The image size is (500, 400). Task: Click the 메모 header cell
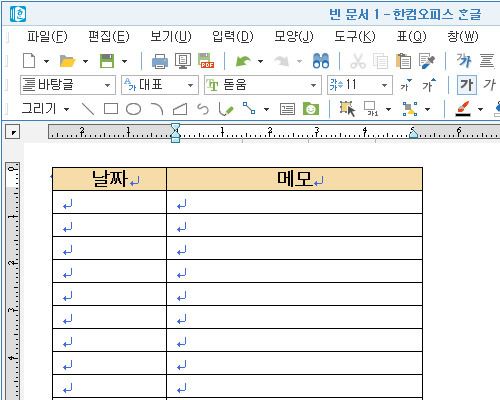tap(294, 179)
